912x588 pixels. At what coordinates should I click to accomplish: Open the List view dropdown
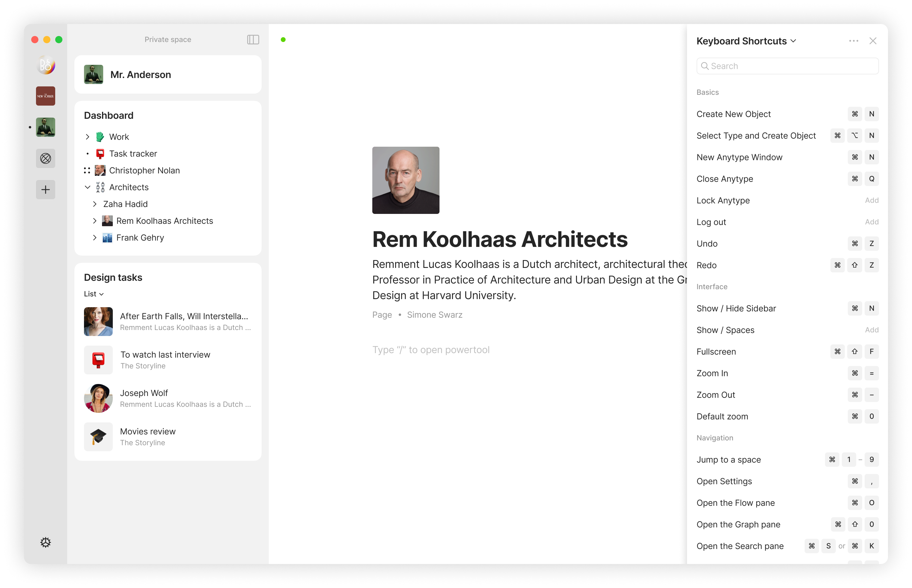[94, 294]
